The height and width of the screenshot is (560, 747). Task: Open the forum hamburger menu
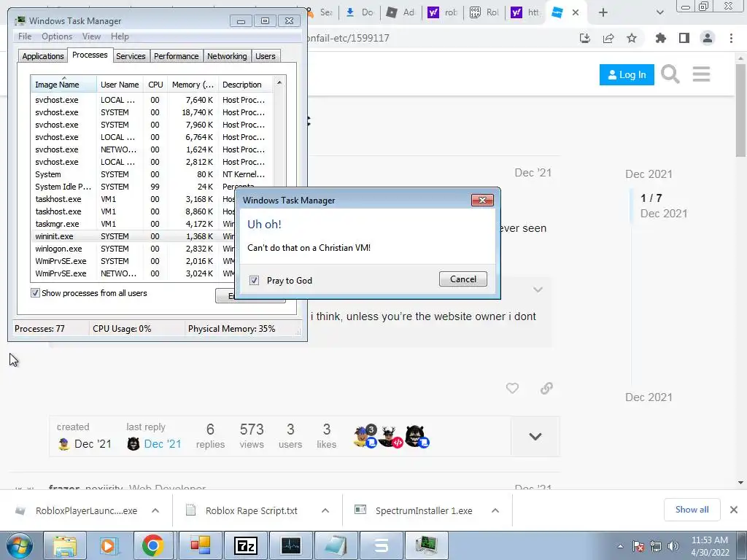[701, 74]
